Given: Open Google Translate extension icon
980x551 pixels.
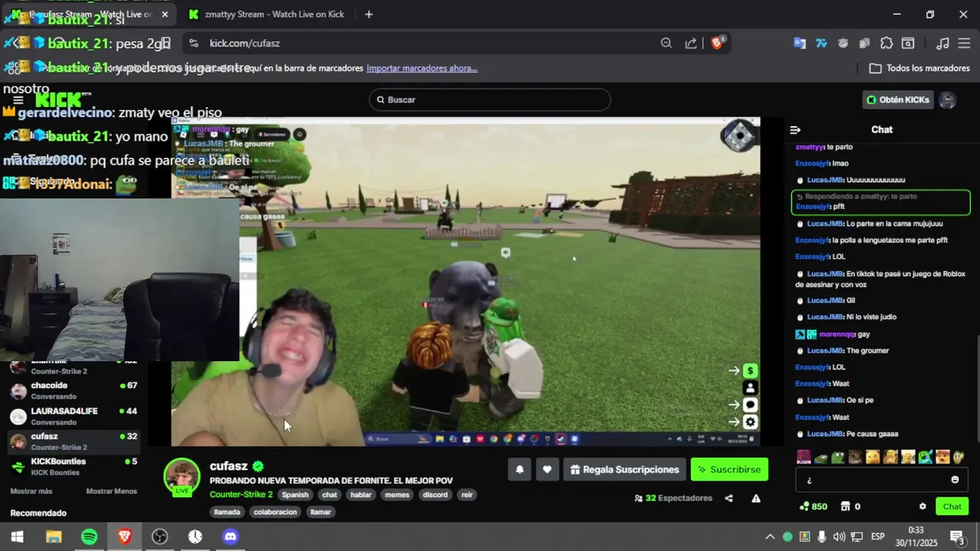Looking at the screenshot, I should pos(799,43).
